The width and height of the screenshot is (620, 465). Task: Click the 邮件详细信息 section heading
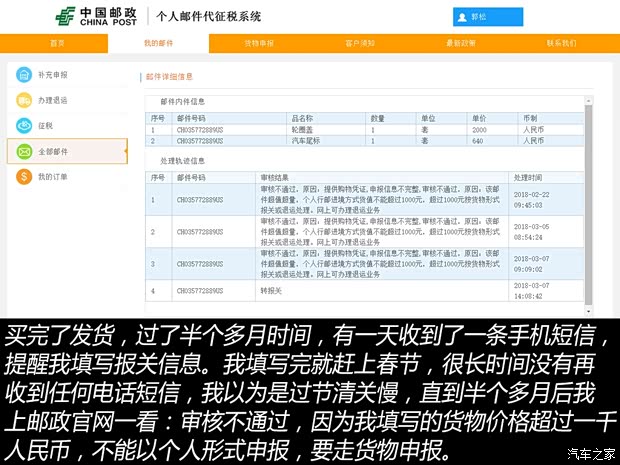point(169,77)
